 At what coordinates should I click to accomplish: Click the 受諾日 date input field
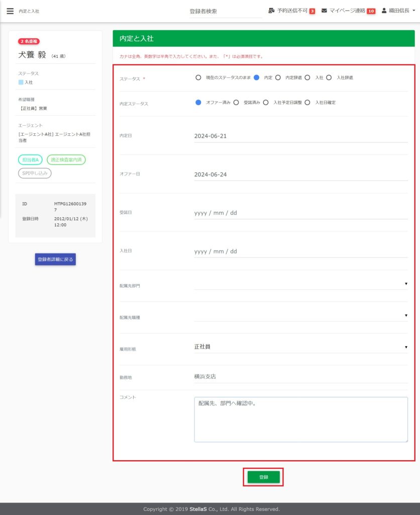click(x=300, y=213)
